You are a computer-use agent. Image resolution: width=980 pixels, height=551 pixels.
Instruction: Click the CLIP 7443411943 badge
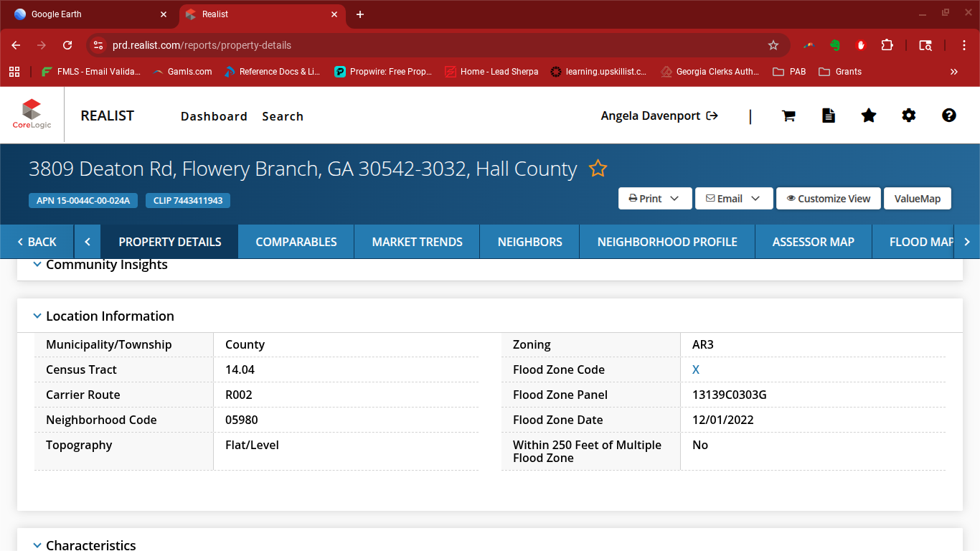click(188, 200)
